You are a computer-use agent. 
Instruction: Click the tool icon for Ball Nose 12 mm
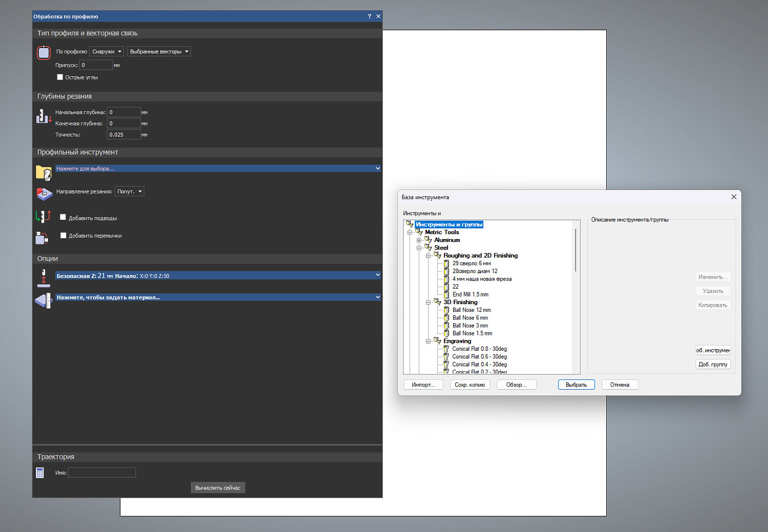(446, 310)
